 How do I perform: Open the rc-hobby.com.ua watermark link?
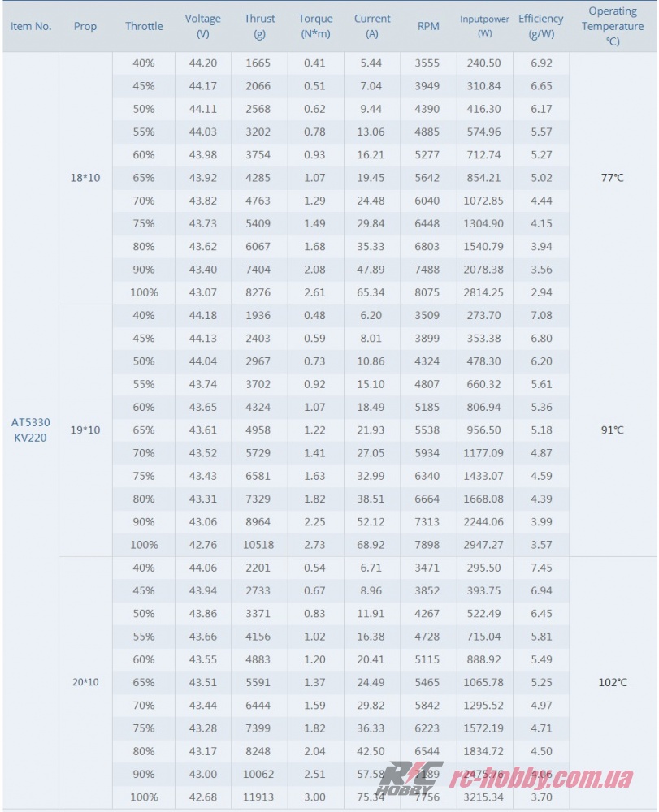(x=542, y=778)
